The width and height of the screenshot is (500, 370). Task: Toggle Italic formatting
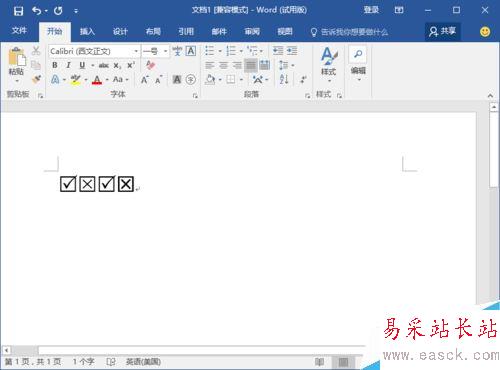(x=68, y=65)
